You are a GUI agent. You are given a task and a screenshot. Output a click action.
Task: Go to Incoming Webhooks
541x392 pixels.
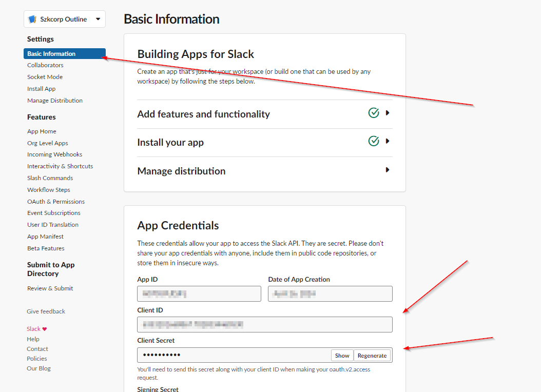(54, 154)
